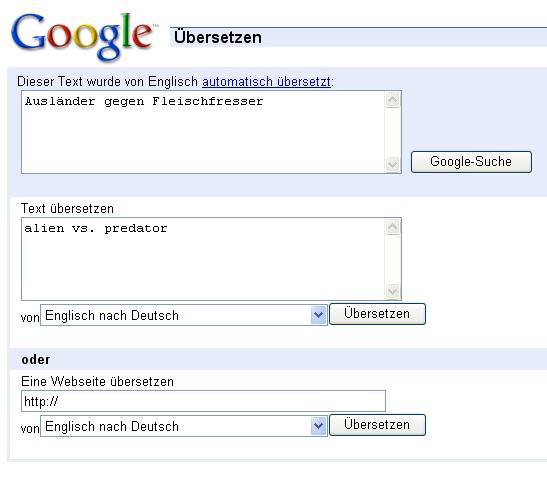Click the down arrow of the source text scrollbar
This screenshot has width=547, height=477.
point(393,291)
